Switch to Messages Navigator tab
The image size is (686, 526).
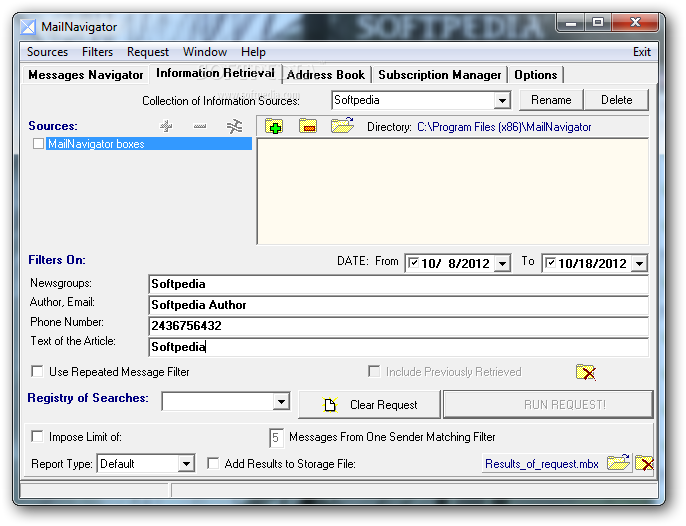(86, 75)
